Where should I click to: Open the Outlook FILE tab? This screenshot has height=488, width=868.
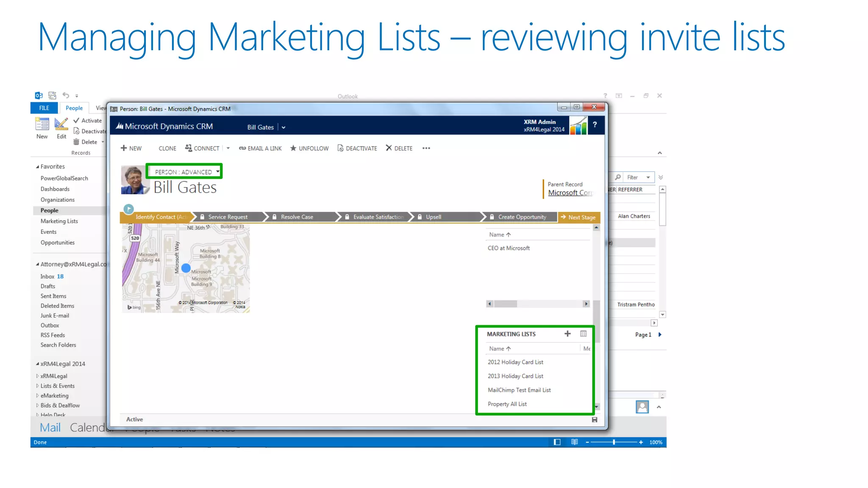coord(44,108)
